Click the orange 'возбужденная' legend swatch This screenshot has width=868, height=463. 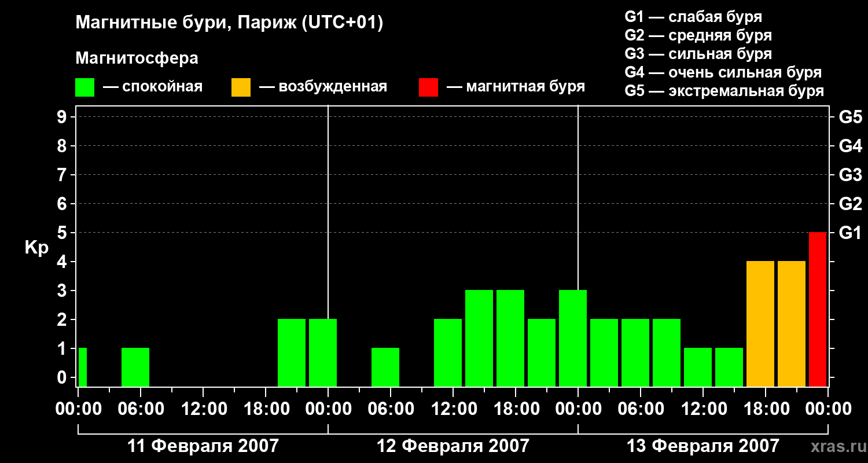[241, 87]
